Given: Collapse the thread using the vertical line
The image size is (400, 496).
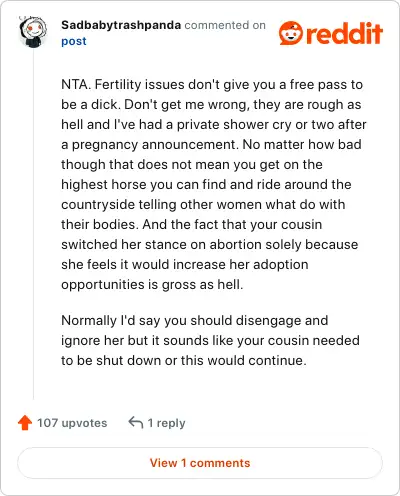Looking at the screenshot, I should tap(33, 223).
